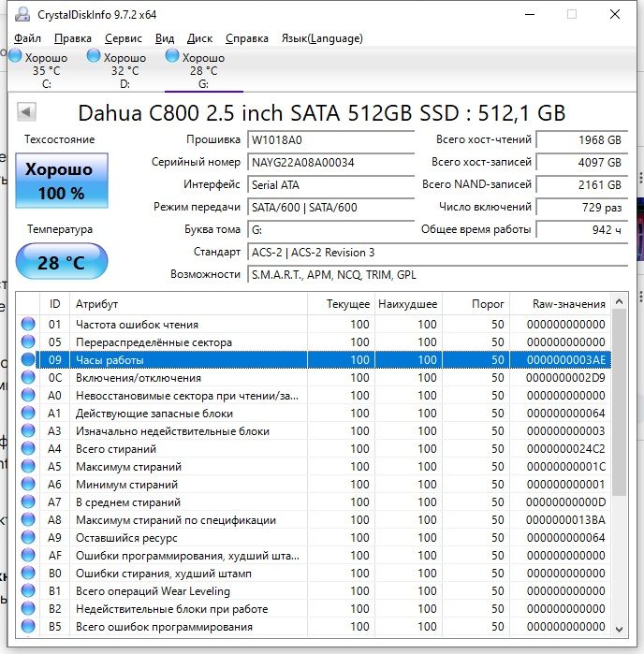Click the Raw-значения column header
Viewport: 644px width, 654px height.
click(x=560, y=304)
